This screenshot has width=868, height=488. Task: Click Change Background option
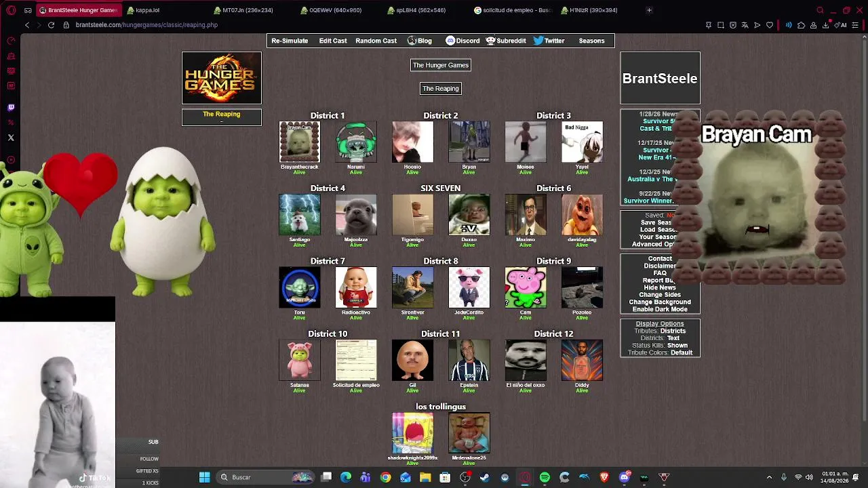point(660,302)
